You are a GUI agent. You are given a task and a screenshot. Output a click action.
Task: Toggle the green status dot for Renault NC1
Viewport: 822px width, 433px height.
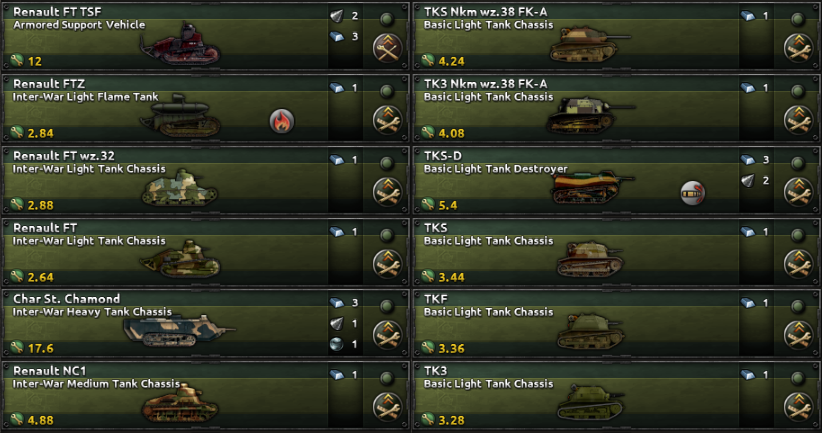point(387,378)
